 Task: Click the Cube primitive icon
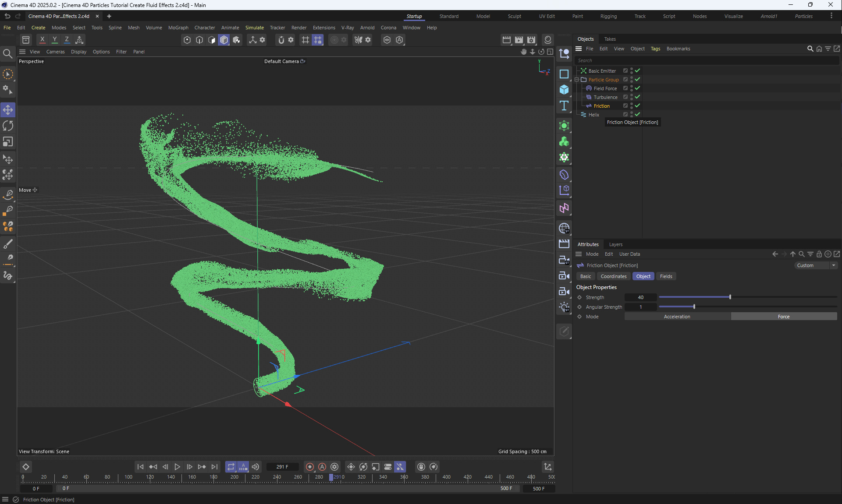coord(564,90)
